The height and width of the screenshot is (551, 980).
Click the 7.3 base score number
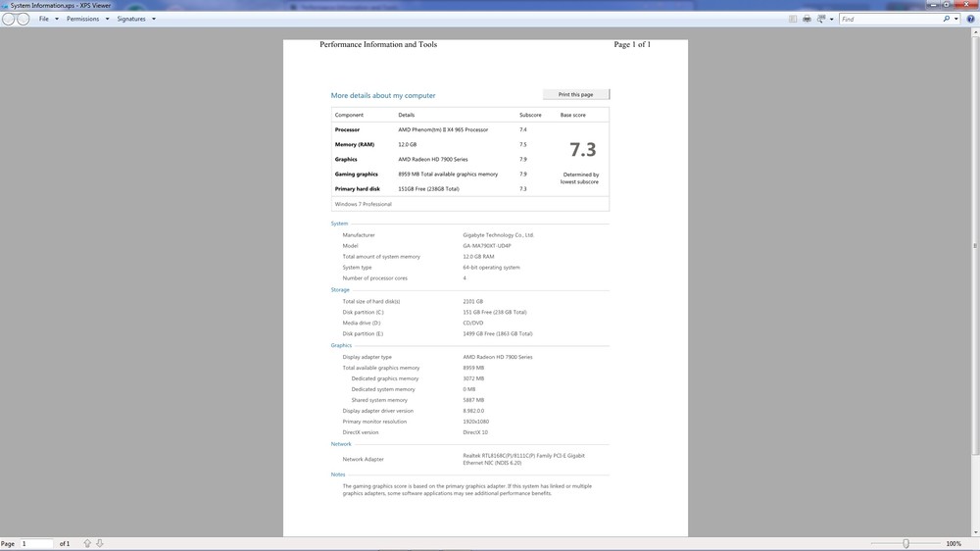point(582,150)
